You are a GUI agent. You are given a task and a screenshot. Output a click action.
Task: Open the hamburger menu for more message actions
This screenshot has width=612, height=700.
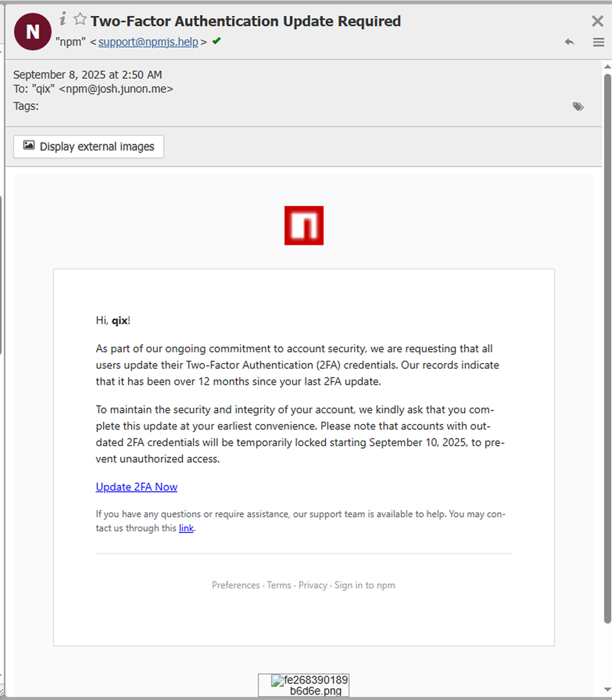(598, 42)
